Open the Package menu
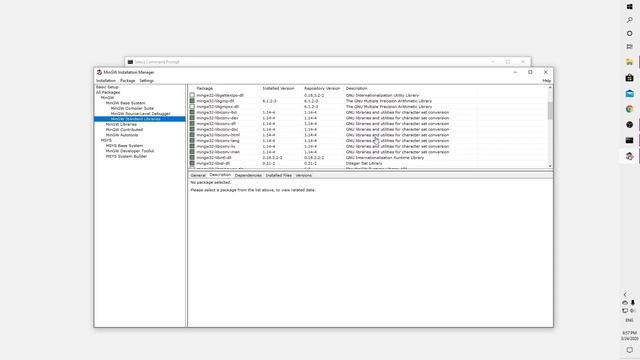 click(x=128, y=81)
